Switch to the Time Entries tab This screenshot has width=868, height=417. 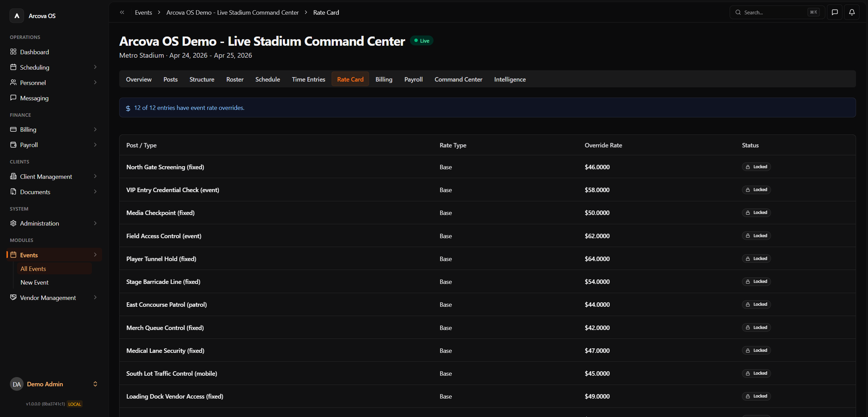[308, 79]
